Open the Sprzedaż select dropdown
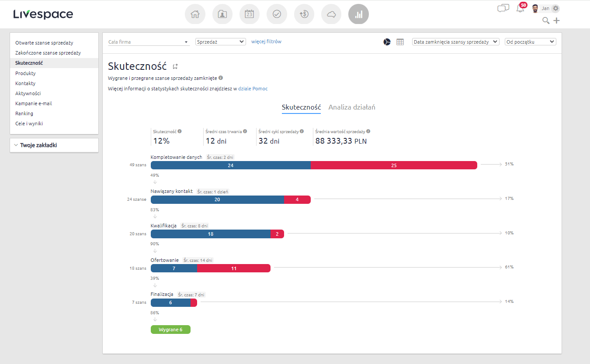The image size is (590, 364). (x=221, y=42)
